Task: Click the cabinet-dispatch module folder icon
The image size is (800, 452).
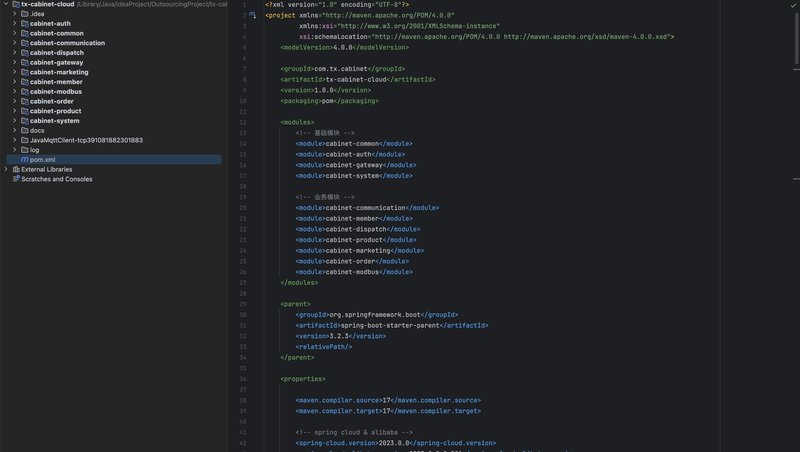Action: 24,53
